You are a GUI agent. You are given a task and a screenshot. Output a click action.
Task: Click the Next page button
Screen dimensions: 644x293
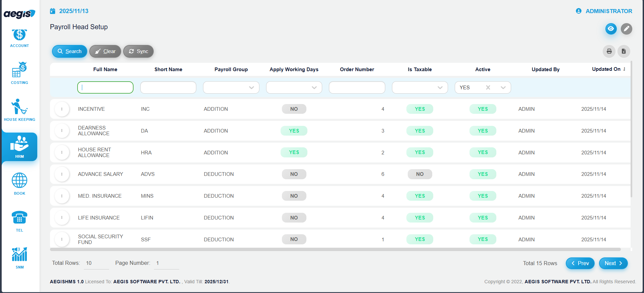pos(613,263)
